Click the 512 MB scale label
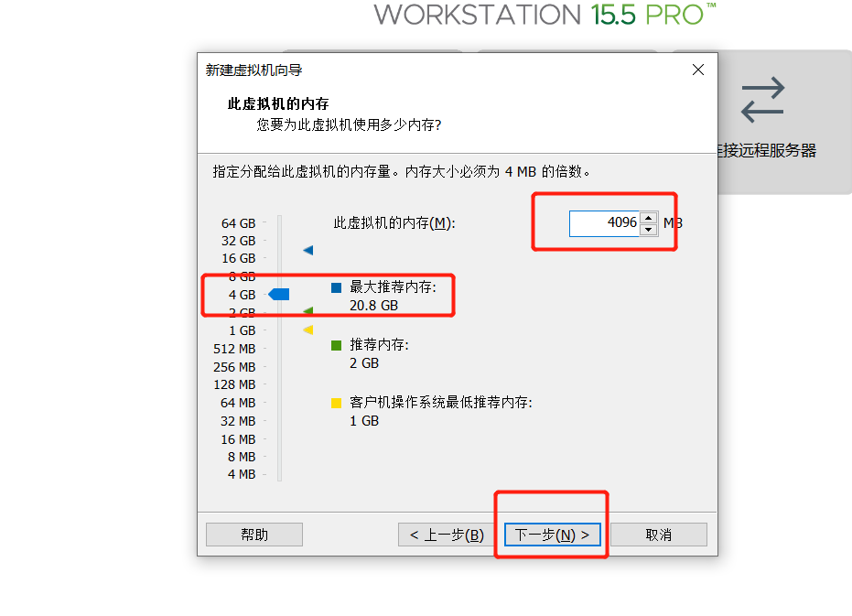The height and width of the screenshot is (616, 852). click(x=234, y=349)
